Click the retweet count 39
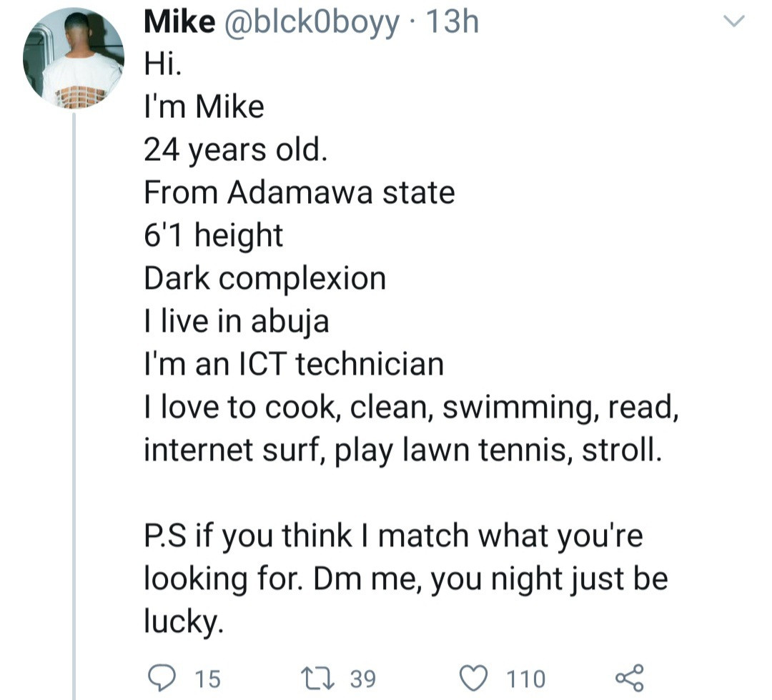Screen dimensions: 772x700 coord(363,677)
